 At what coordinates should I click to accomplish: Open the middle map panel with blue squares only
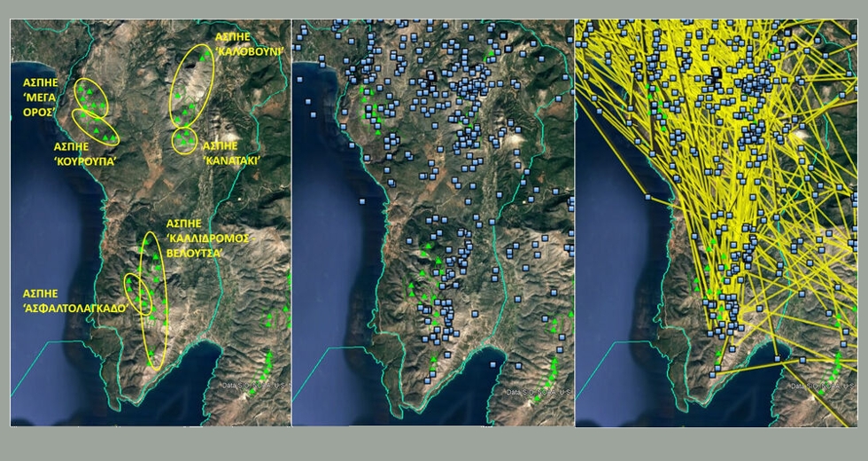tap(433, 223)
